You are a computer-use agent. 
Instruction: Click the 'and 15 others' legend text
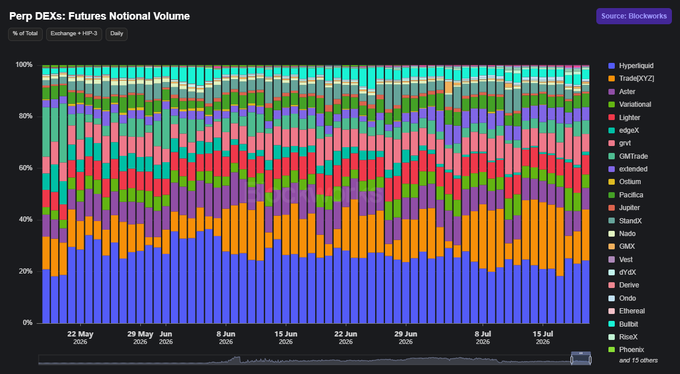tap(638, 361)
